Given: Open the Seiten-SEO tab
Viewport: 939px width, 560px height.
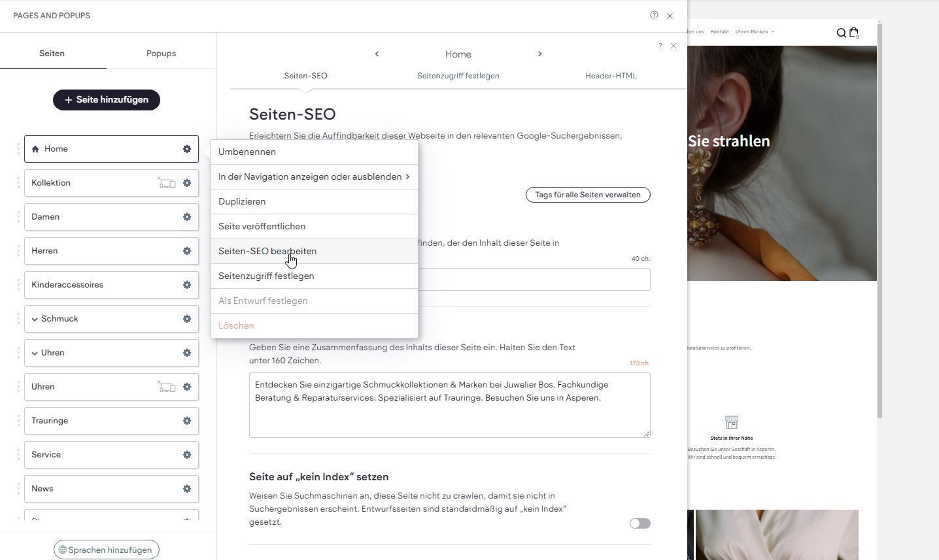Looking at the screenshot, I should pyautogui.click(x=305, y=76).
